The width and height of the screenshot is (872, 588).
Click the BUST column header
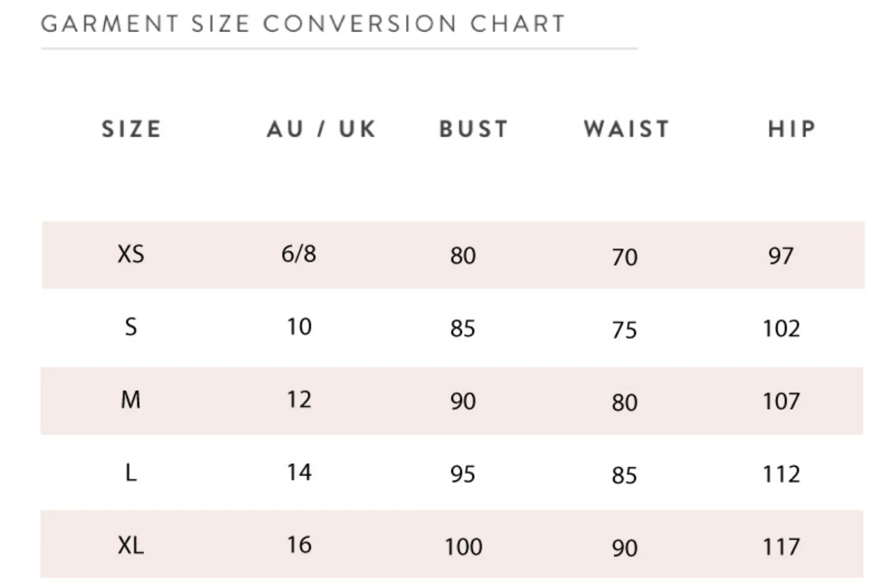[473, 129]
